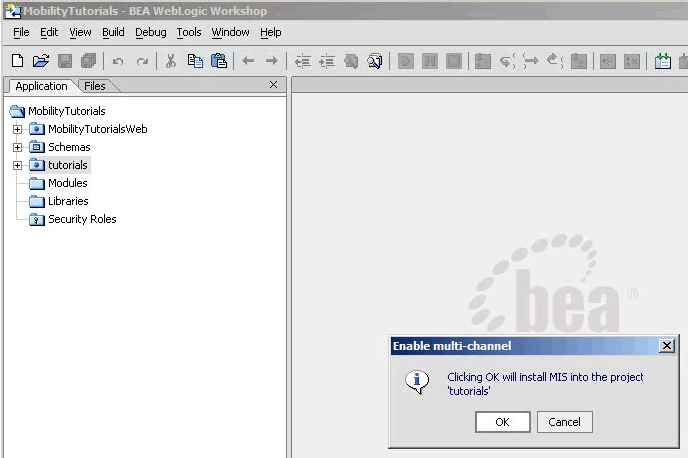Select the Security Roles folder

point(82,219)
